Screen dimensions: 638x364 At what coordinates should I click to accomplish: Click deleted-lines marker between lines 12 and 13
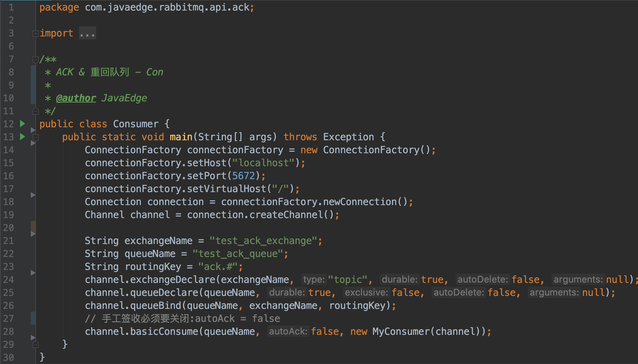point(33,130)
